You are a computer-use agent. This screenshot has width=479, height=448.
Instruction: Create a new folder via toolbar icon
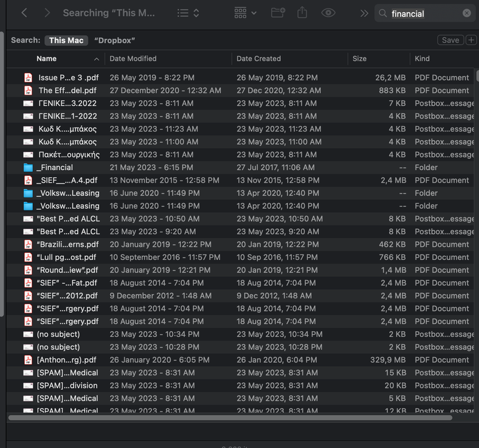pyautogui.click(x=277, y=13)
